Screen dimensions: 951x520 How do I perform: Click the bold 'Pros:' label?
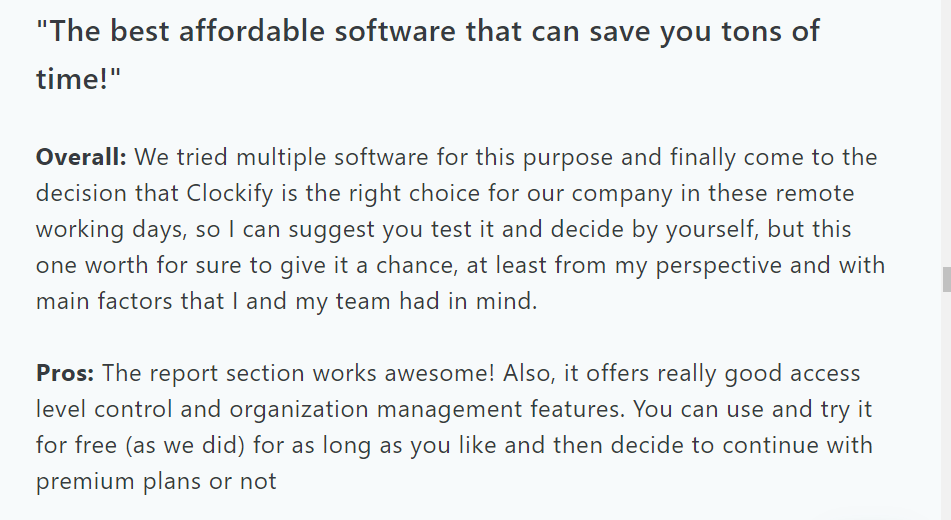(65, 373)
